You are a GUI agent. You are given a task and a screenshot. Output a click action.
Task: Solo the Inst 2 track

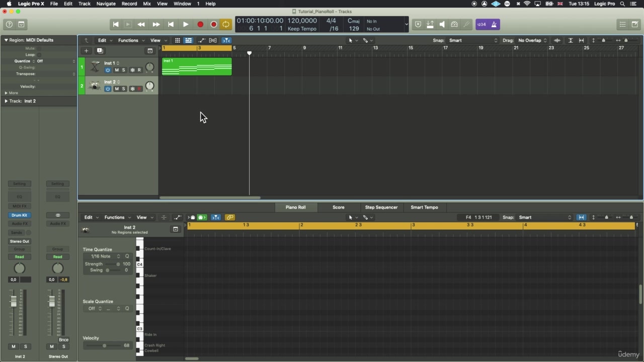coord(123,89)
